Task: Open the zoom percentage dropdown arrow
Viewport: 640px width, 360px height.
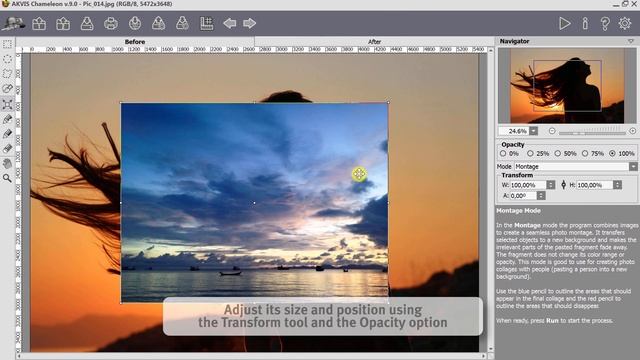Action: pos(533,131)
